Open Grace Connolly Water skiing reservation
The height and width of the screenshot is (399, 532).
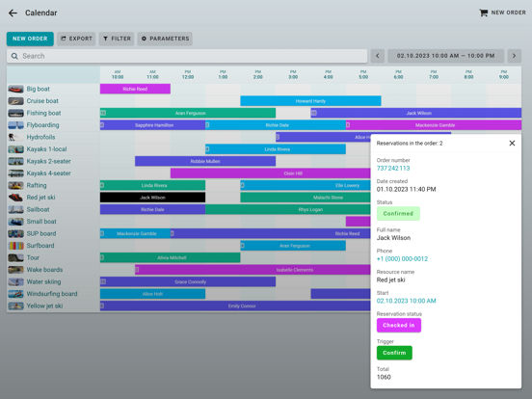pyautogui.click(x=188, y=281)
